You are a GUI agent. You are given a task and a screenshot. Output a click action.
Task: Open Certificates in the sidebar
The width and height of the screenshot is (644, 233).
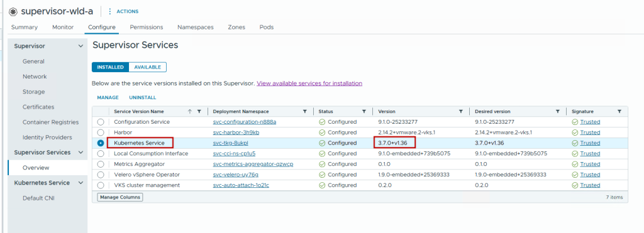click(38, 107)
